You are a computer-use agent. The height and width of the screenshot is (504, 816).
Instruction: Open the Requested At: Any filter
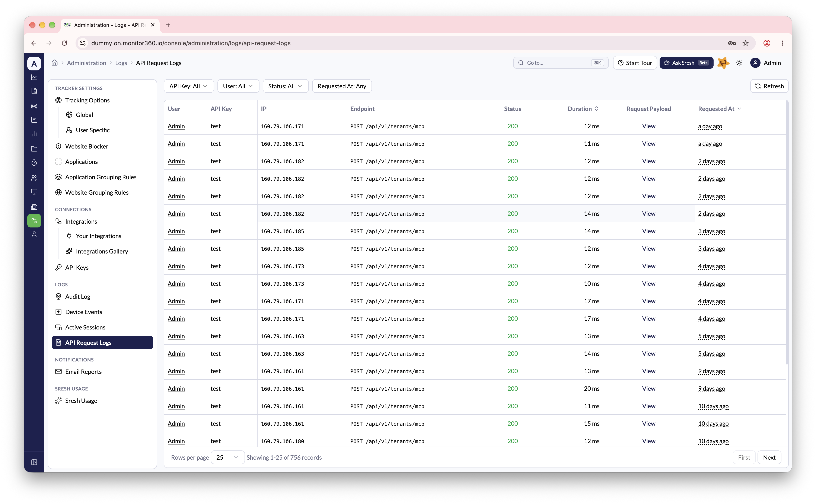[342, 86]
